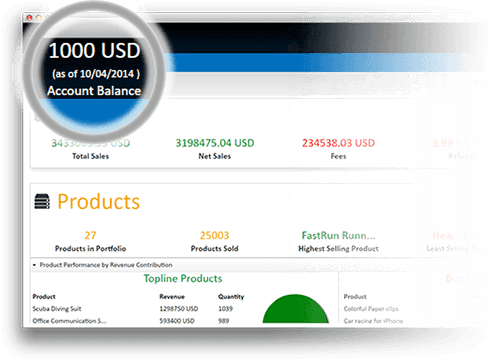
Task: Click the Topline Products heading
Action: pos(183,278)
